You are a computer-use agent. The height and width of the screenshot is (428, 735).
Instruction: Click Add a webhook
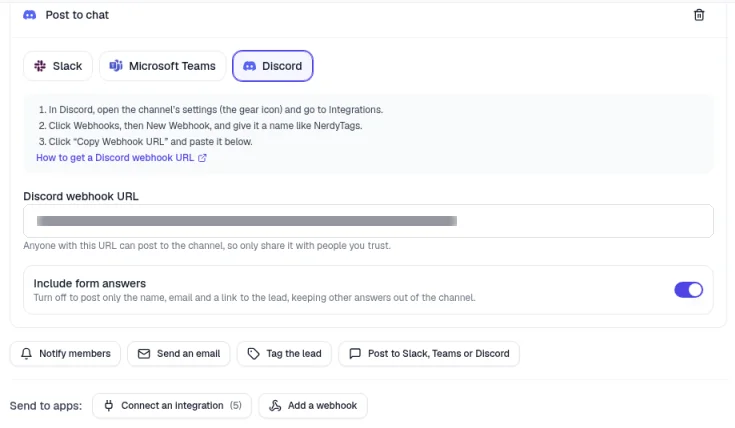point(313,405)
